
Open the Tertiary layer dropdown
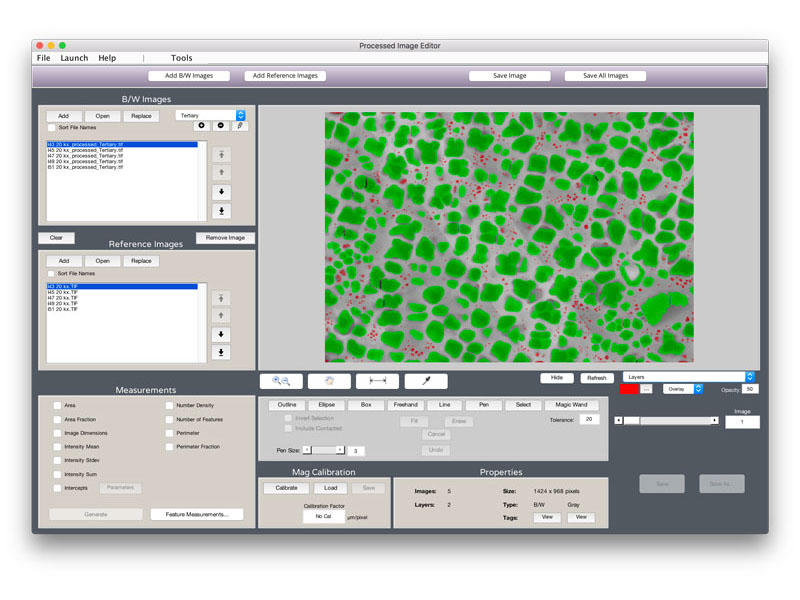[x=210, y=115]
